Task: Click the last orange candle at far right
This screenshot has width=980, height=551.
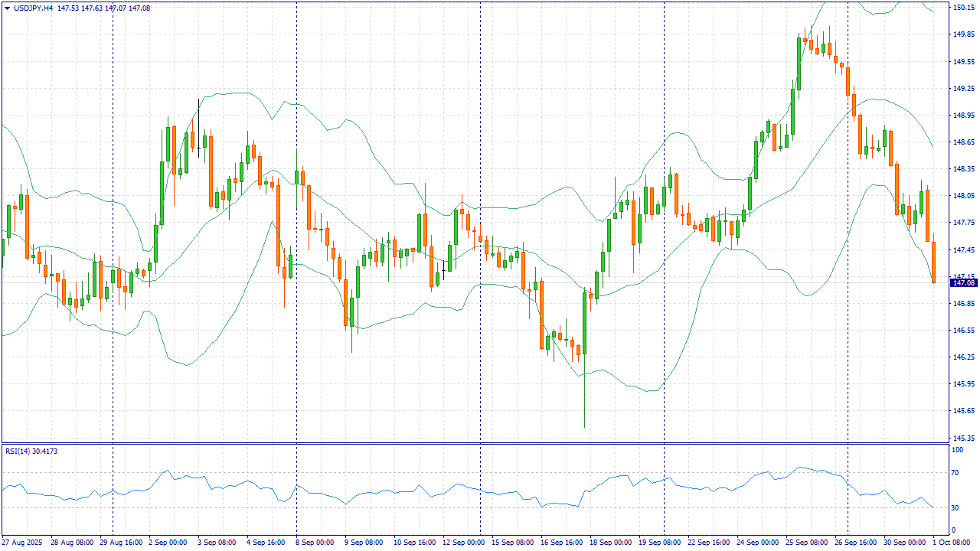Action: point(933,262)
